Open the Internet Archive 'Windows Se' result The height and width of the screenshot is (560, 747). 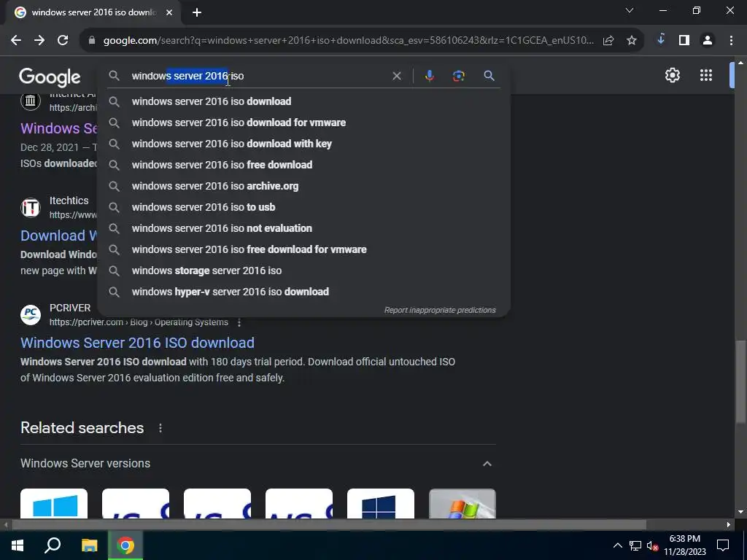58,128
